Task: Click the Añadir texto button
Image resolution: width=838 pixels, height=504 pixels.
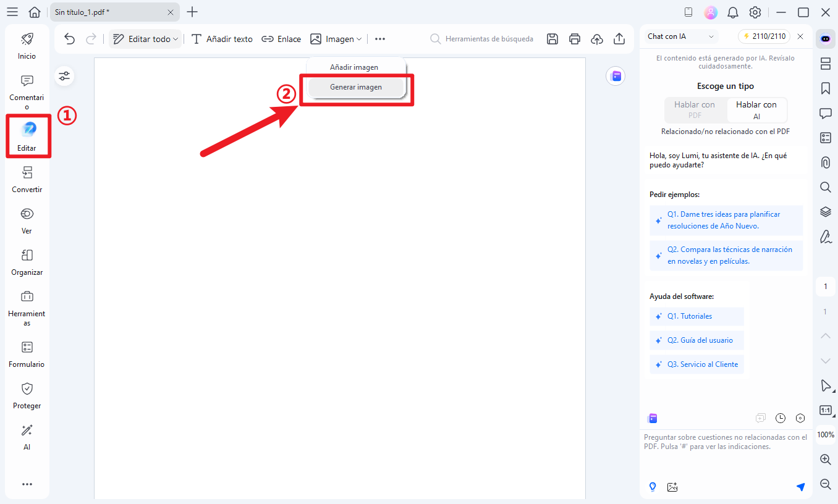Action: (222, 39)
